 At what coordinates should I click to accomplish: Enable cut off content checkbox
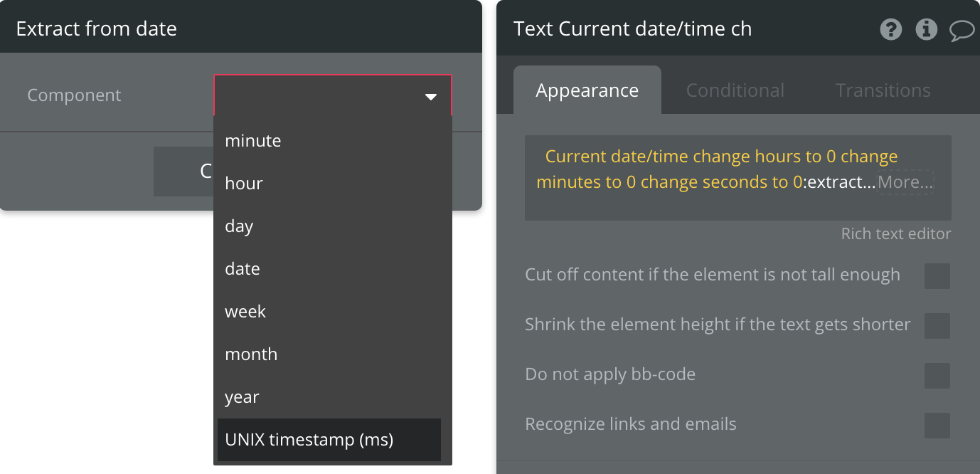point(937,275)
